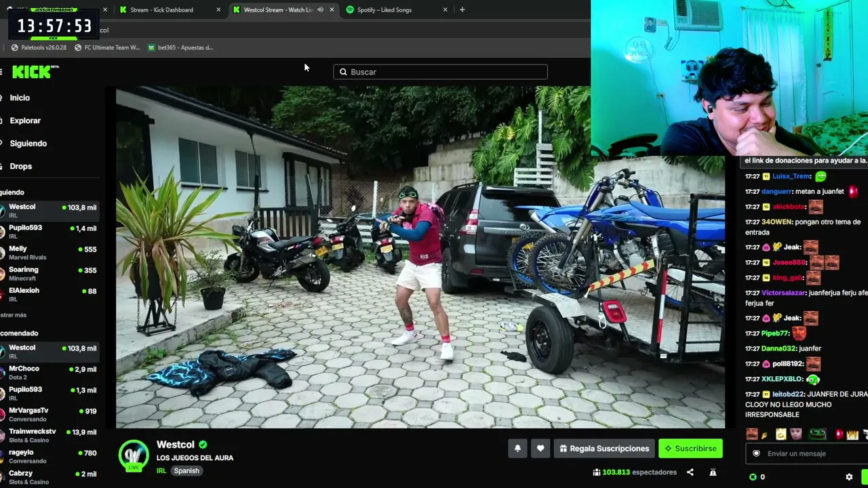The image size is (868, 488).
Task: Switch to the Stream - Kick Dashboard tab
Action: tap(170, 9)
